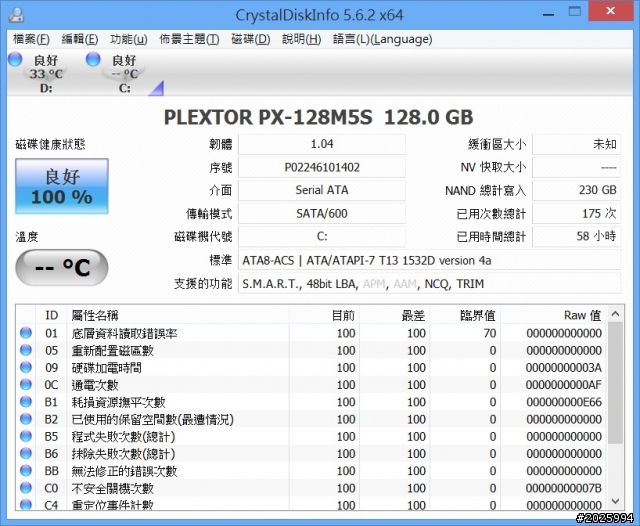Viewport: 640px width, 526px height.
Task: Click the 臨界值 column header
Action: tap(465, 315)
